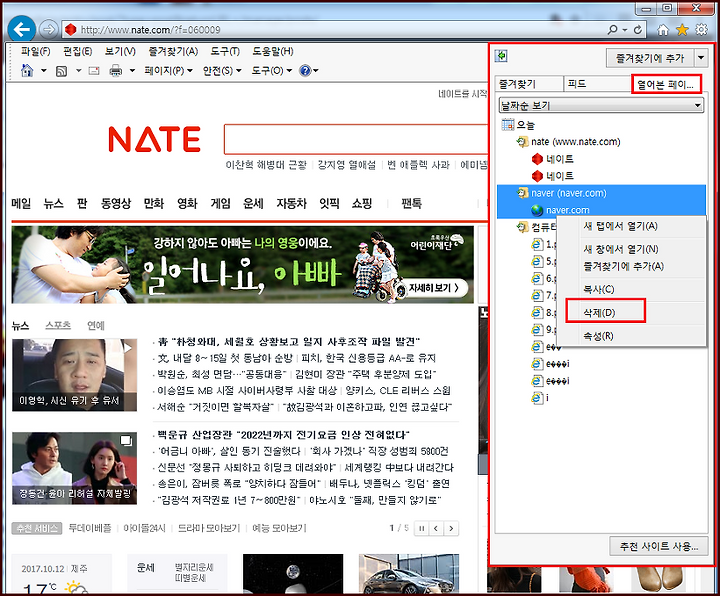Screen dimensions: 720x596
Task: Open the 보기(V) menu
Action: (x=120, y=51)
